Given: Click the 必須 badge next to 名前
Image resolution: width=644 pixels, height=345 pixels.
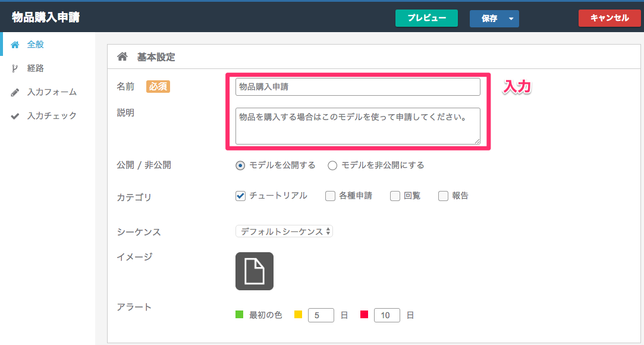Looking at the screenshot, I should click(158, 87).
